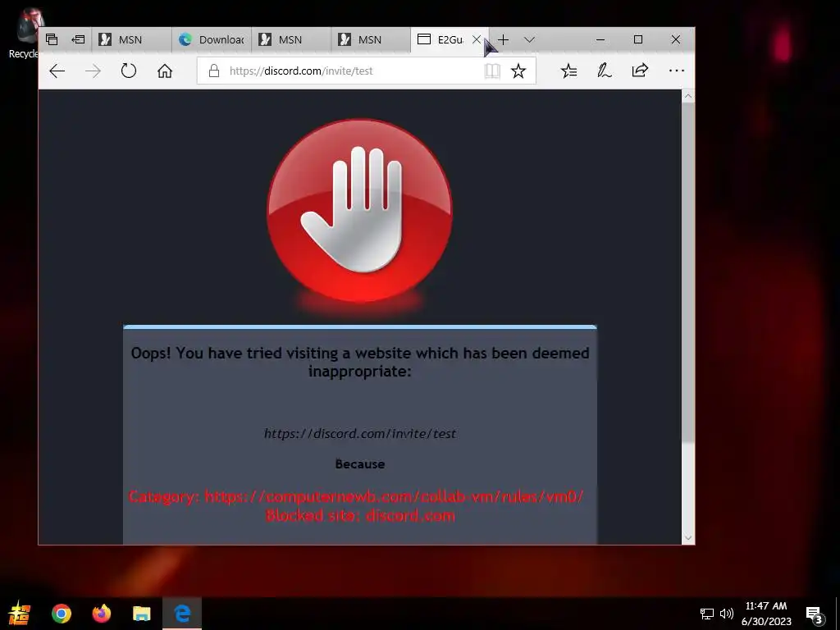
Task: View site info via the padlock icon
Action: pos(214,71)
